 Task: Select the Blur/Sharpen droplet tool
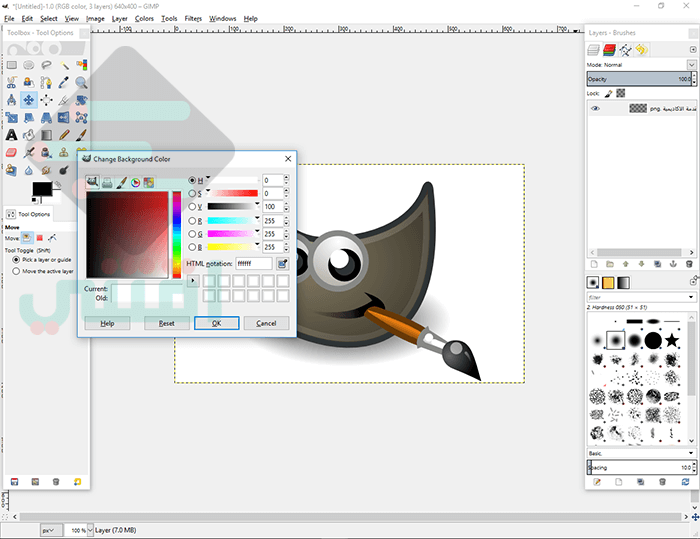point(29,170)
